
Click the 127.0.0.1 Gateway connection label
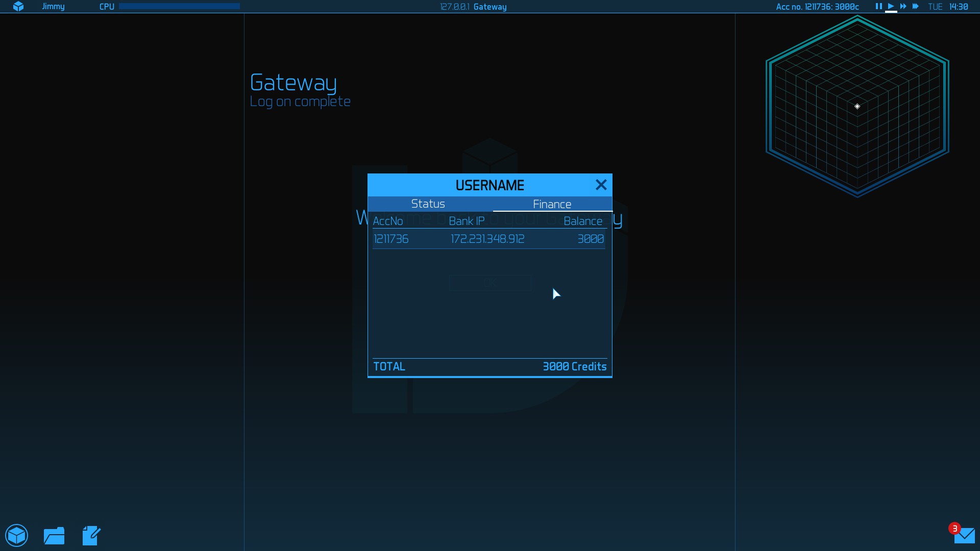(474, 7)
